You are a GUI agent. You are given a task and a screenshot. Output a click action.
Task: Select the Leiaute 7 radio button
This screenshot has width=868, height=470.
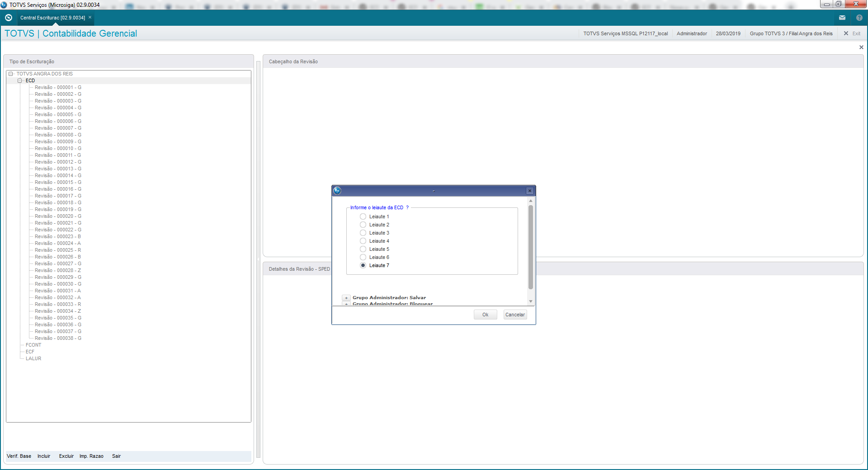(363, 265)
